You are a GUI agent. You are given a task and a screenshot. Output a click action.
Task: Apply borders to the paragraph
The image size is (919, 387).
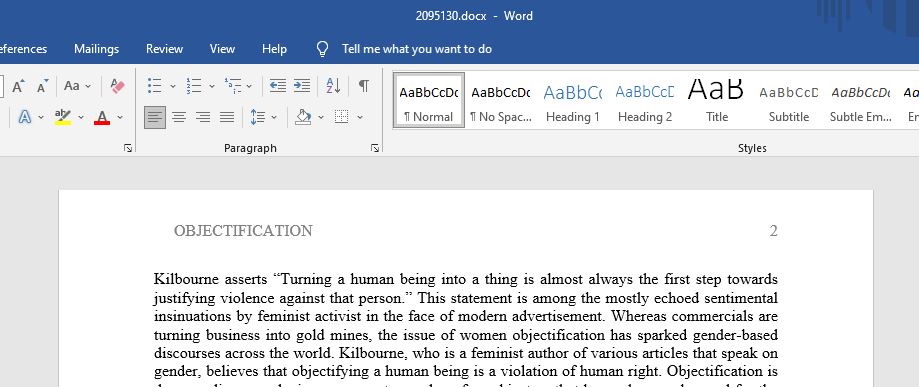(341, 117)
